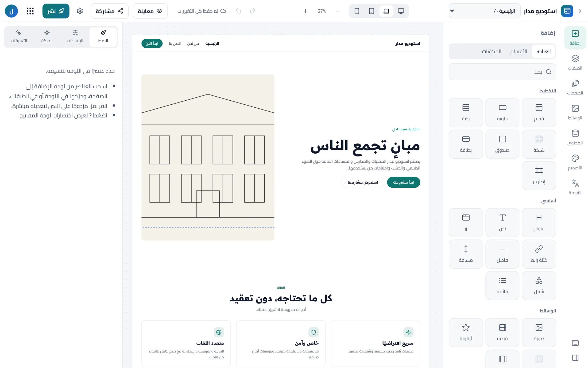Viewport: 588px width, 368px height.
Task: Open the project settings gear
Action: [80, 11]
